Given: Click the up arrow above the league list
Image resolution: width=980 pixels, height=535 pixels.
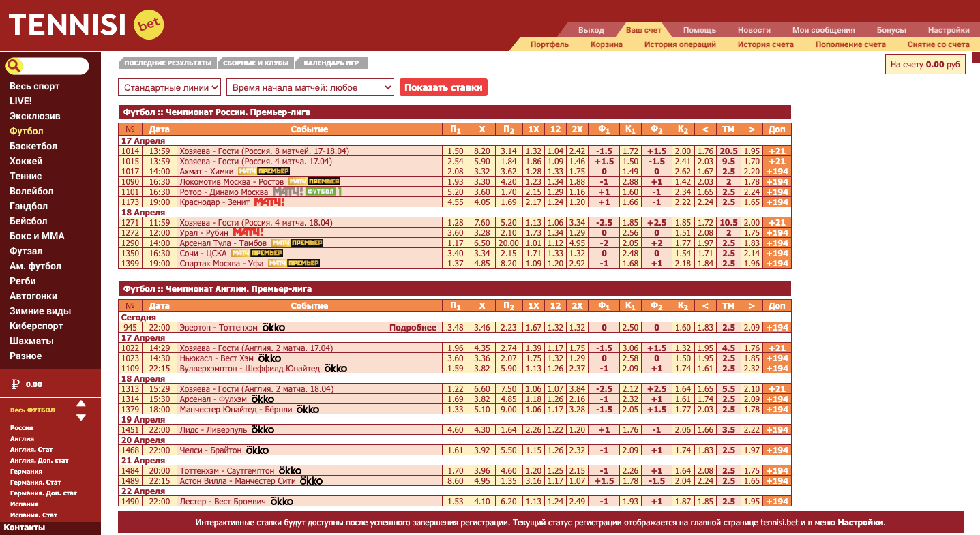Looking at the screenshot, I should tap(81, 403).
